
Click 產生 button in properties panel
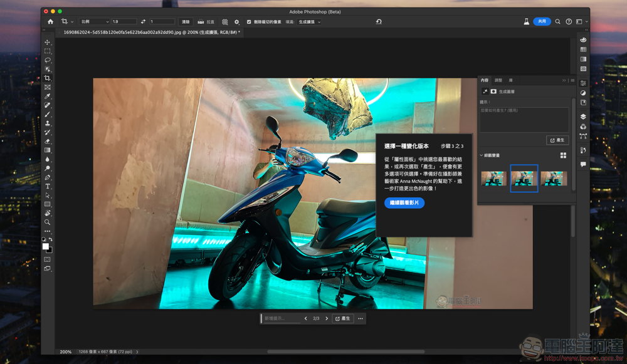557,140
